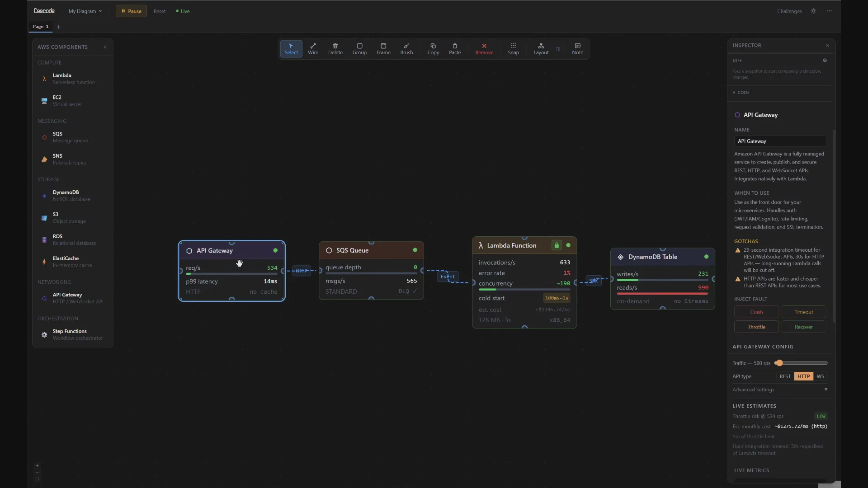
Task: Select the S3 object storage component
Action: (x=73, y=218)
